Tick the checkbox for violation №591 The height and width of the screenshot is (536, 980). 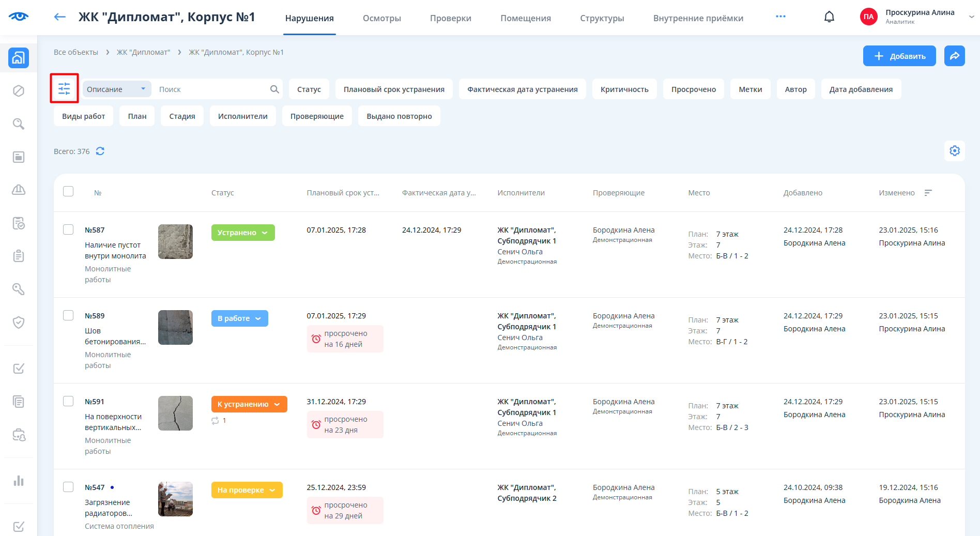pyautogui.click(x=68, y=401)
